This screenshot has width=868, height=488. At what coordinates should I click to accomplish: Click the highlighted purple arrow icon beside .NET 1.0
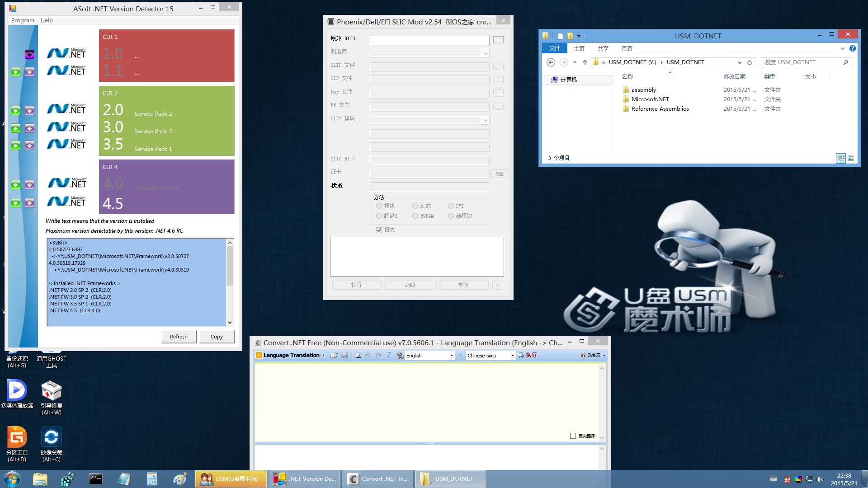click(x=29, y=55)
